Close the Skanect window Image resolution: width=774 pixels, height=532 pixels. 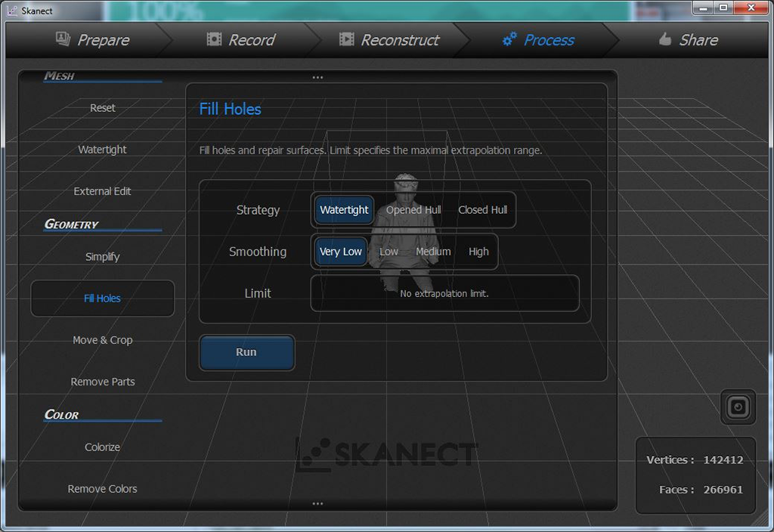(x=751, y=8)
